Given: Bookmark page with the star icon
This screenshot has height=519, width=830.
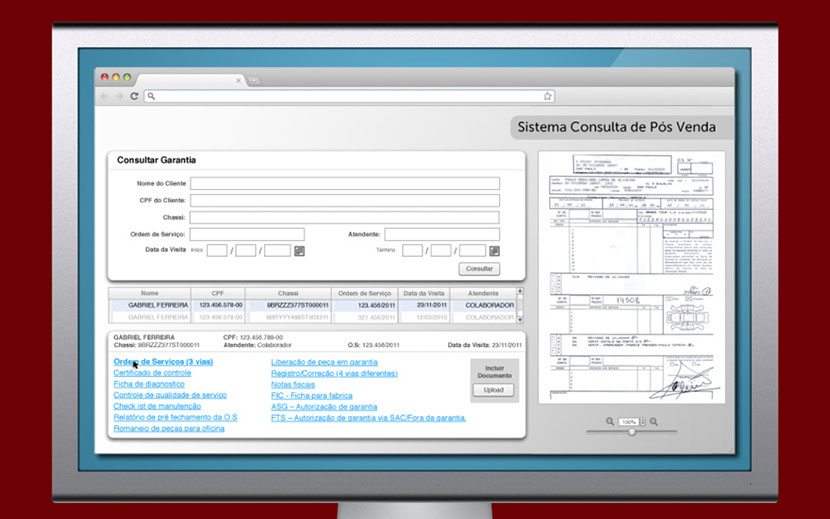Looking at the screenshot, I should coord(547,96).
